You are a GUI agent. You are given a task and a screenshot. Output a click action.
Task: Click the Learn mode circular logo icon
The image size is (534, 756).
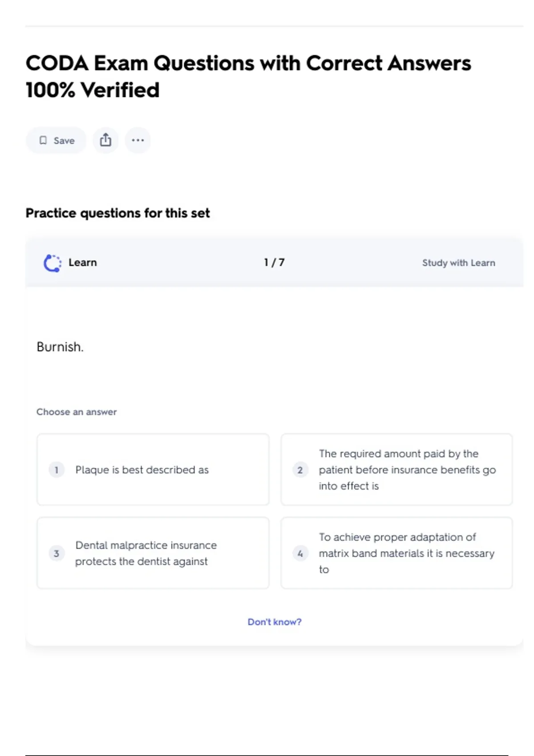53,263
